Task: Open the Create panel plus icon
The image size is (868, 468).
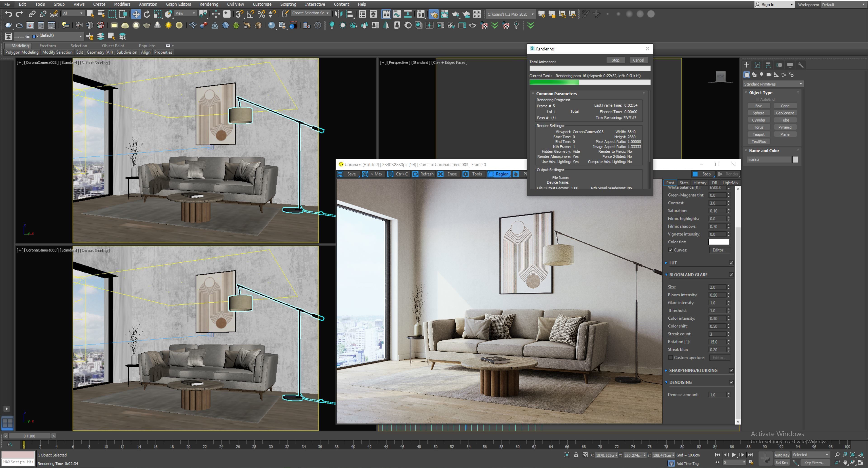Action: [x=746, y=65]
